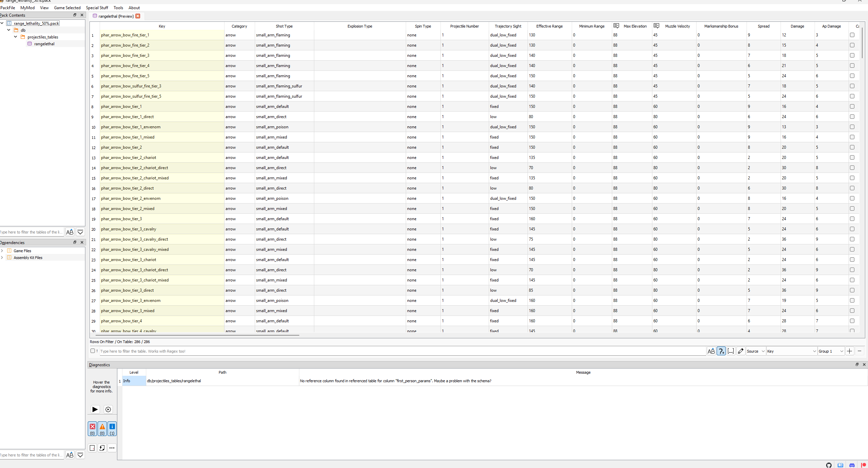Open the Group 1 dropdown
The width and height of the screenshot is (868, 468).
(x=831, y=351)
